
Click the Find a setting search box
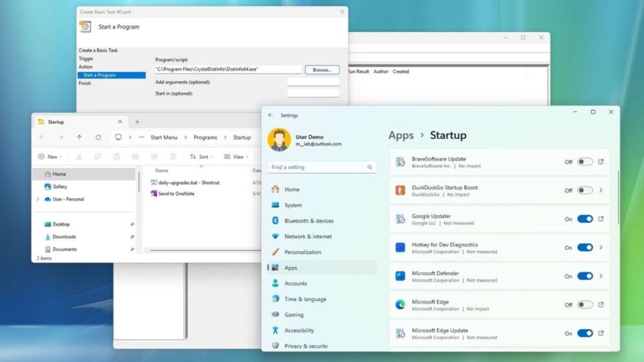point(318,167)
